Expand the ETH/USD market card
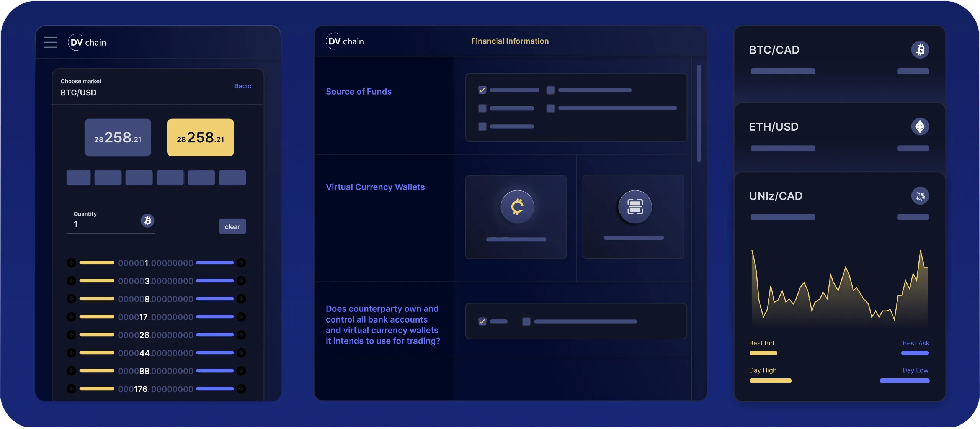 (x=774, y=127)
